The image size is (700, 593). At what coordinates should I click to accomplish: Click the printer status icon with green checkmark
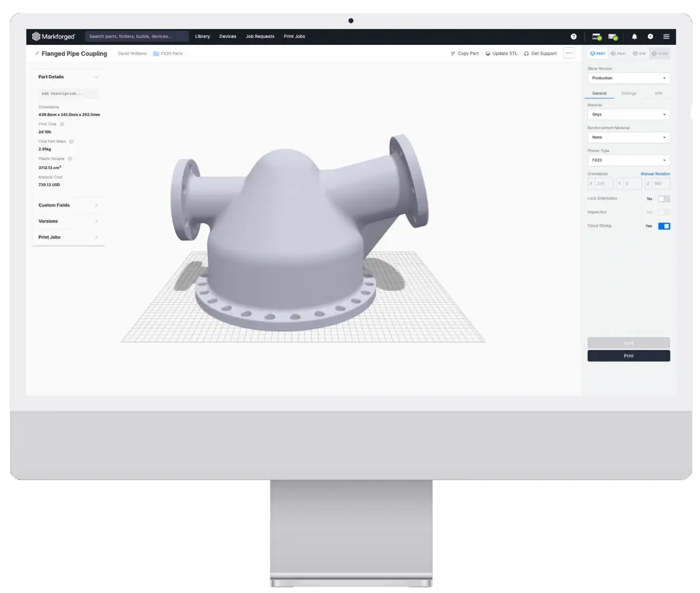click(596, 36)
